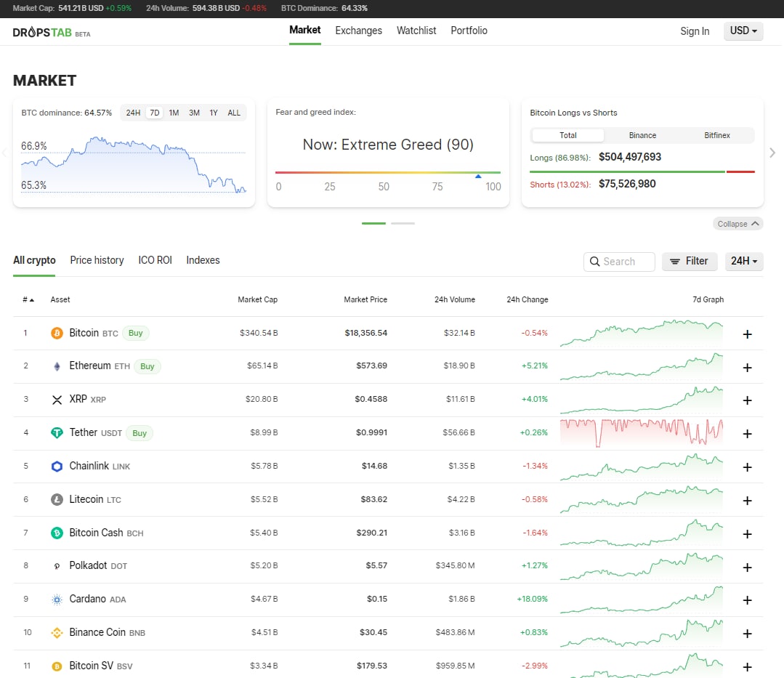
Task: Add Cardano to watchlist with plus icon
Action: click(x=748, y=600)
